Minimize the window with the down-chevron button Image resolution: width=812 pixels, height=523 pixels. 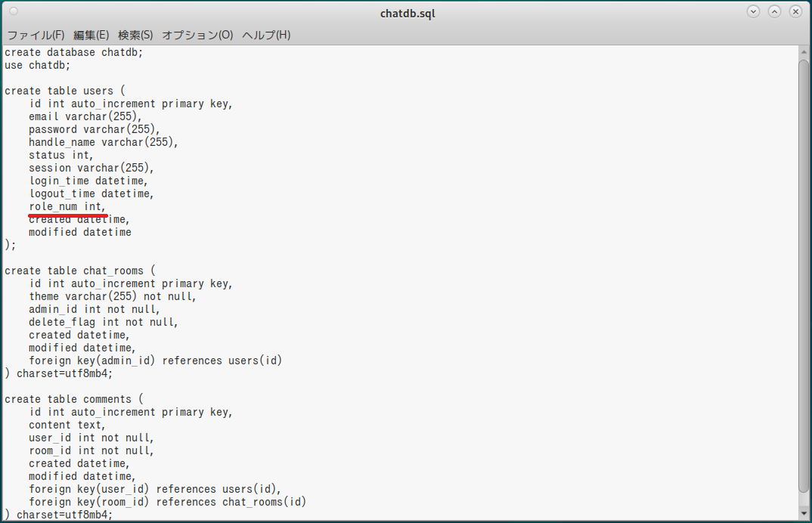754,11
